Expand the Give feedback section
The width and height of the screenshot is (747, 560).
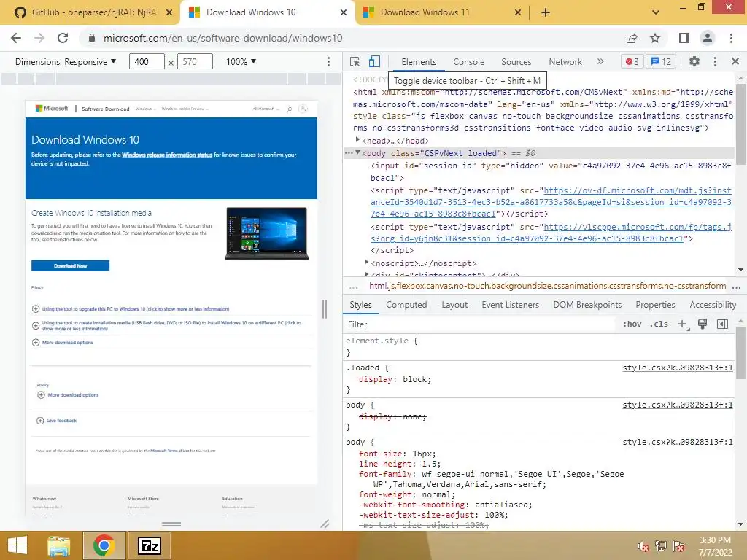[57, 421]
